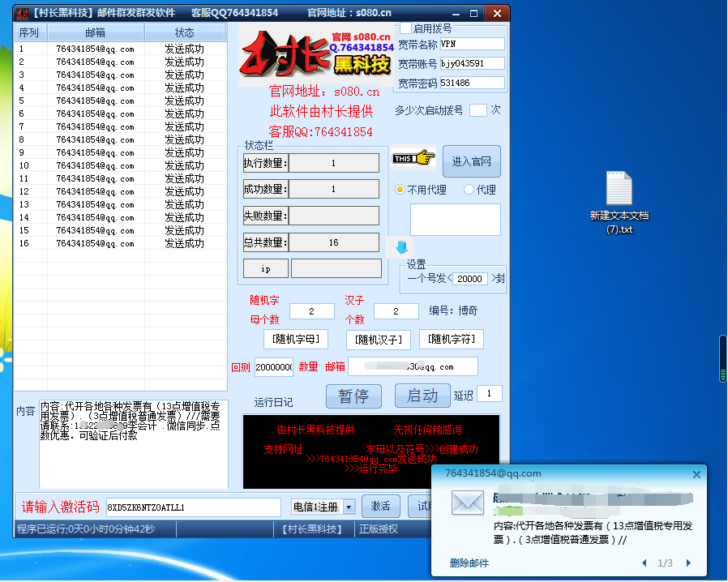The height and width of the screenshot is (582, 728).
Task: Click the 进入官网 button
Action: (x=471, y=160)
